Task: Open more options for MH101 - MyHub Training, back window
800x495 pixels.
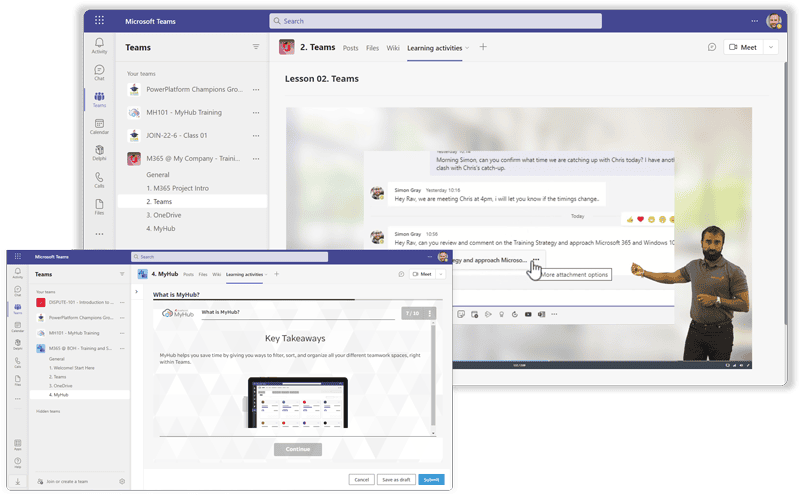Action: click(256, 112)
